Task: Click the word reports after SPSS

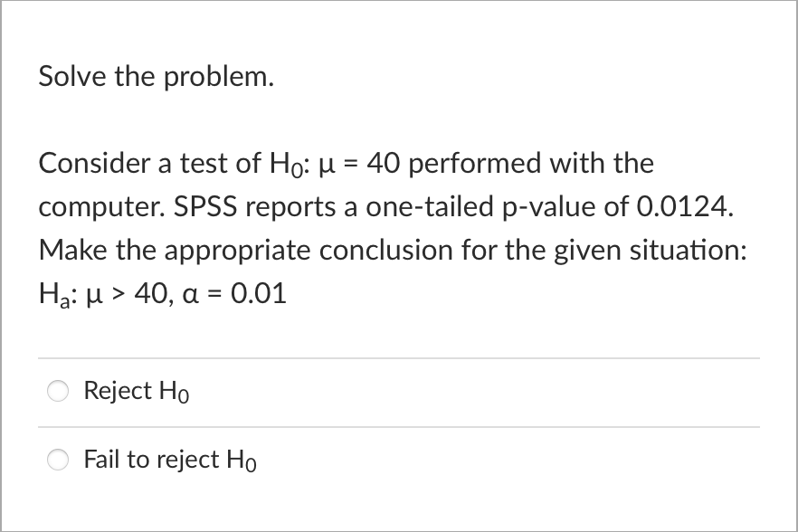Action: (291, 208)
